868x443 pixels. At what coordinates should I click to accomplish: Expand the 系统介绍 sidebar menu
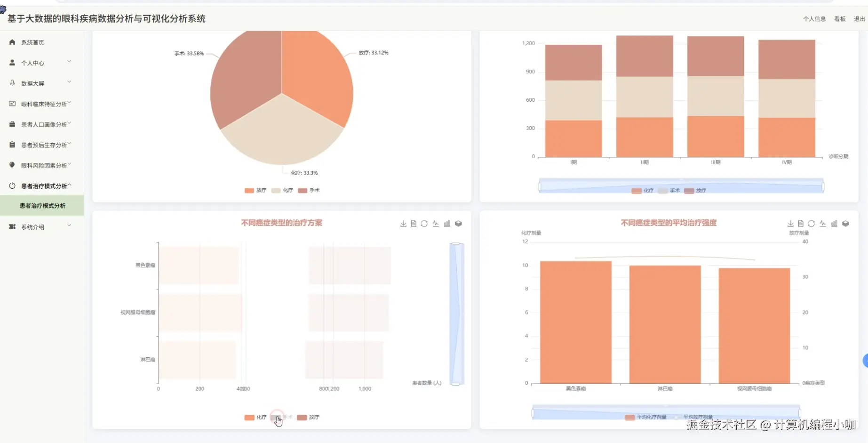(69, 226)
